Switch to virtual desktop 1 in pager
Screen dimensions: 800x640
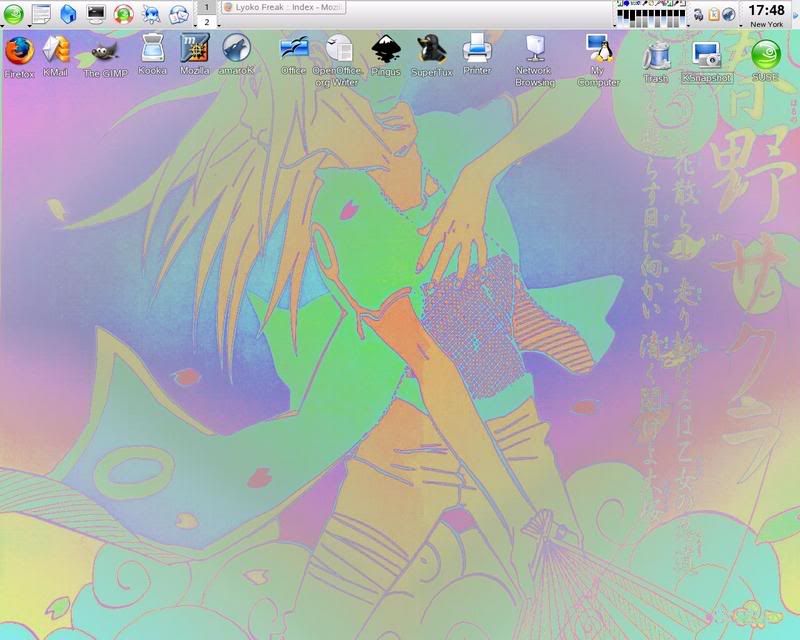[x=207, y=7]
